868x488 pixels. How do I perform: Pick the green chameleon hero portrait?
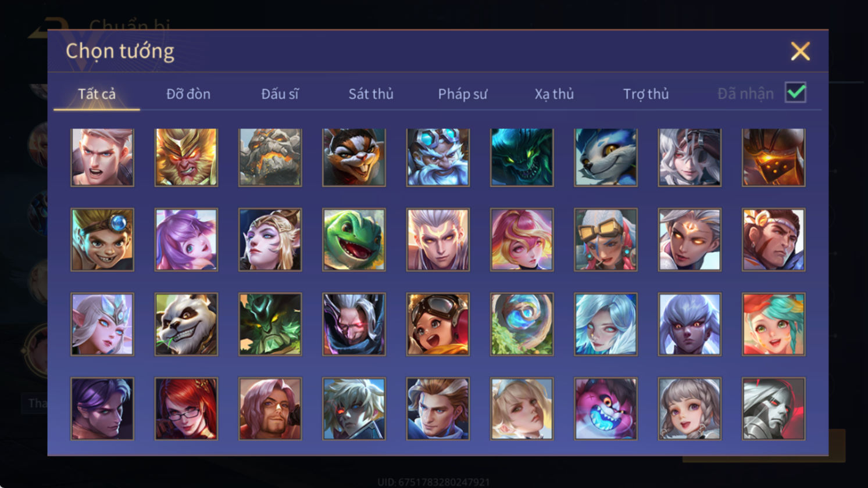click(x=353, y=240)
